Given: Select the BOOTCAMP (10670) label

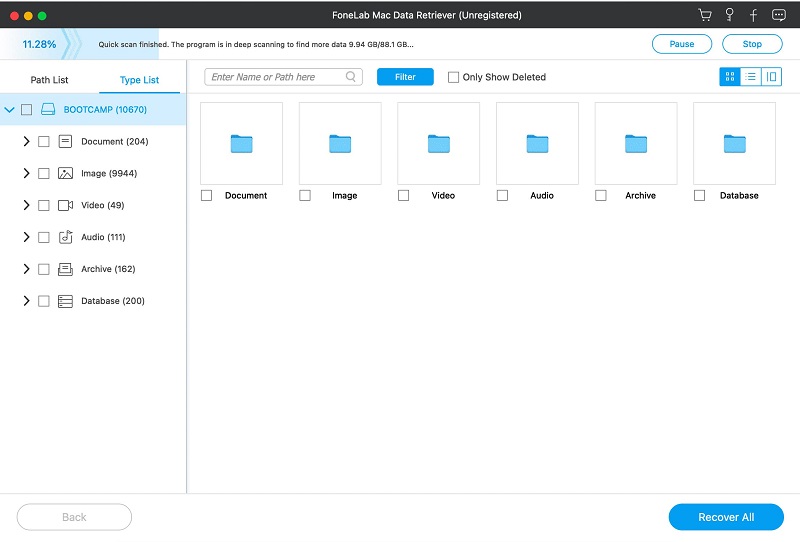Looking at the screenshot, I should 105,109.
